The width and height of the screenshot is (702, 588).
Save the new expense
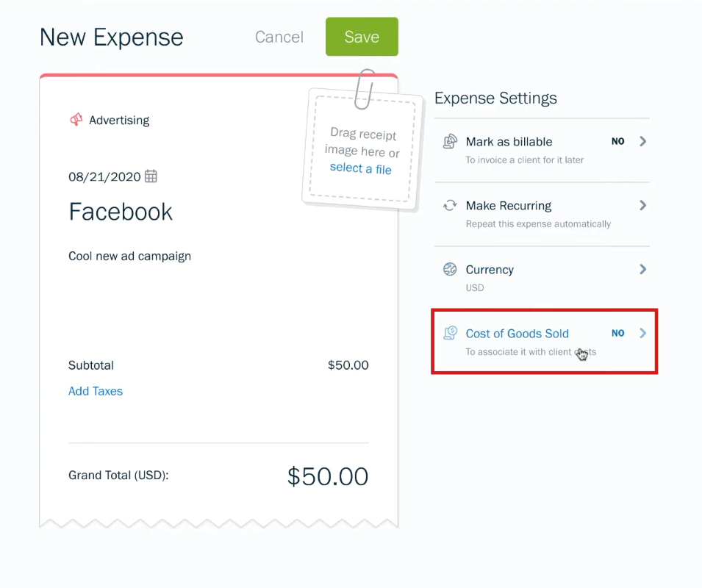tap(362, 37)
